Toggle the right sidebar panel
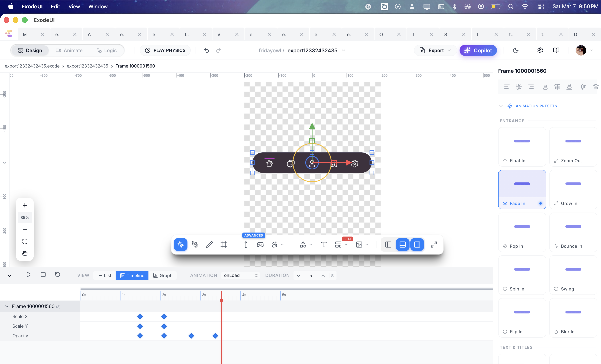The image size is (601, 364). point(417,245)
